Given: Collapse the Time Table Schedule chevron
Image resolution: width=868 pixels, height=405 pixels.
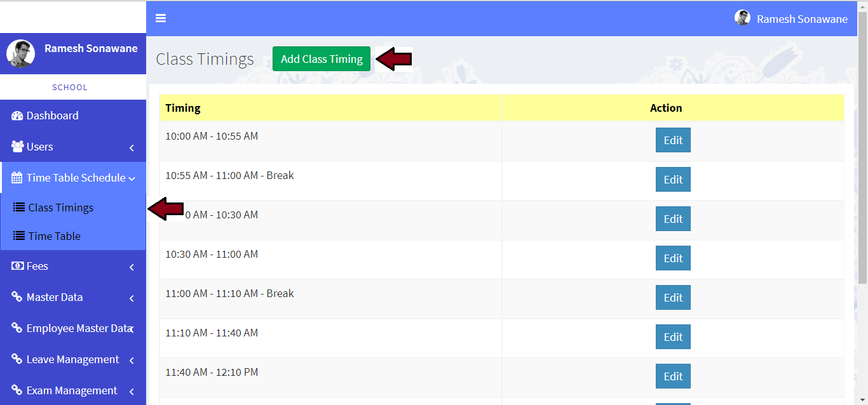Looking at the screenshot, I should pyautogui.click(x=132, y=179).
